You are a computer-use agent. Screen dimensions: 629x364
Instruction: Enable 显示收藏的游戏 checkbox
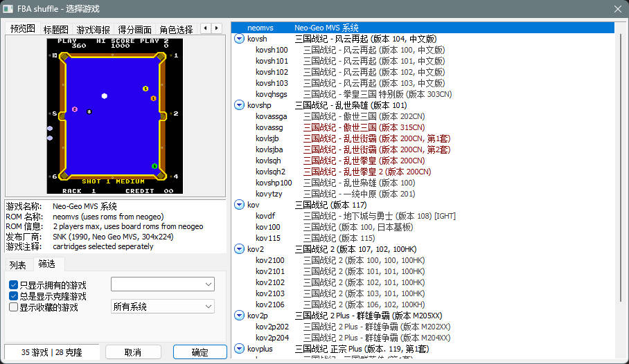(13, 307)
